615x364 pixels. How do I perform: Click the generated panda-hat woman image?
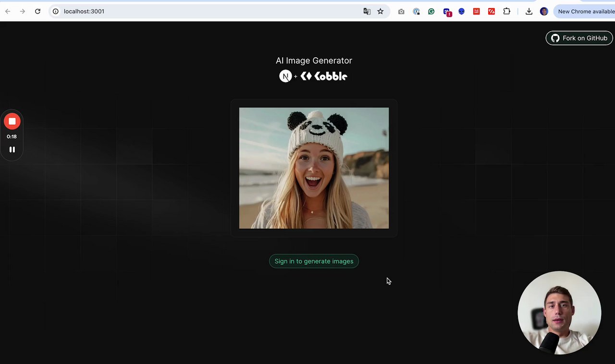[x=314, y=168]
